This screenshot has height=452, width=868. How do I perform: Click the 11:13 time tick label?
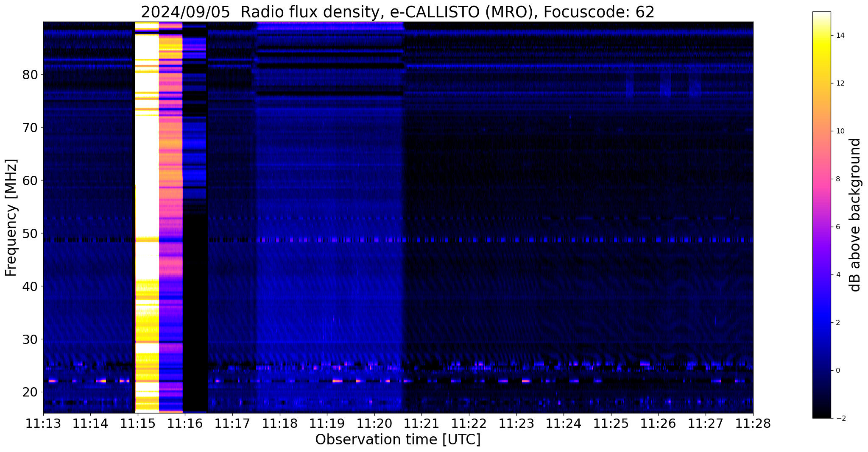43,423
